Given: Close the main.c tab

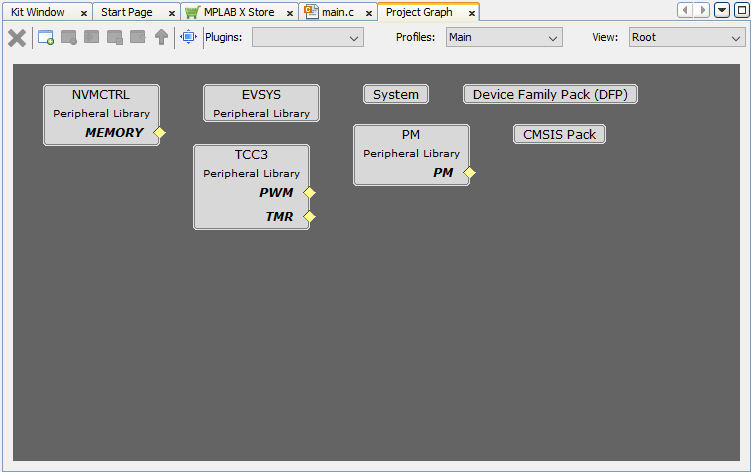Looking at the screenshot, I should 369,13.
